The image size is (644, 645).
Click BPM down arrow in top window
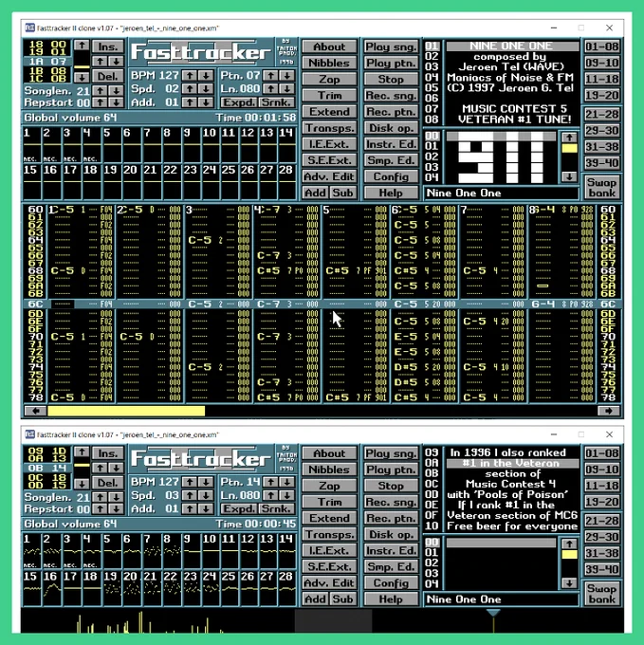pyautogui.click(x=206, y=75)
